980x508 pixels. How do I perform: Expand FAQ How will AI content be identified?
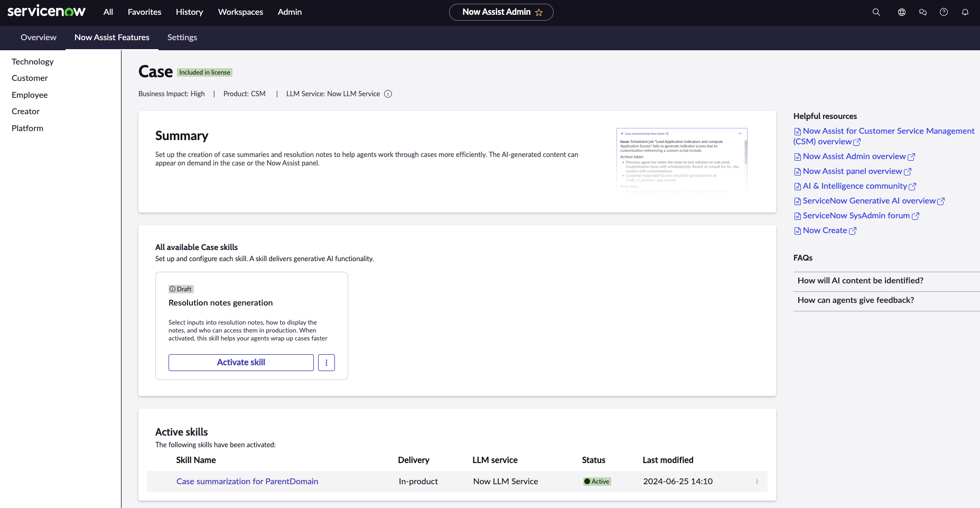click(886, 281)
